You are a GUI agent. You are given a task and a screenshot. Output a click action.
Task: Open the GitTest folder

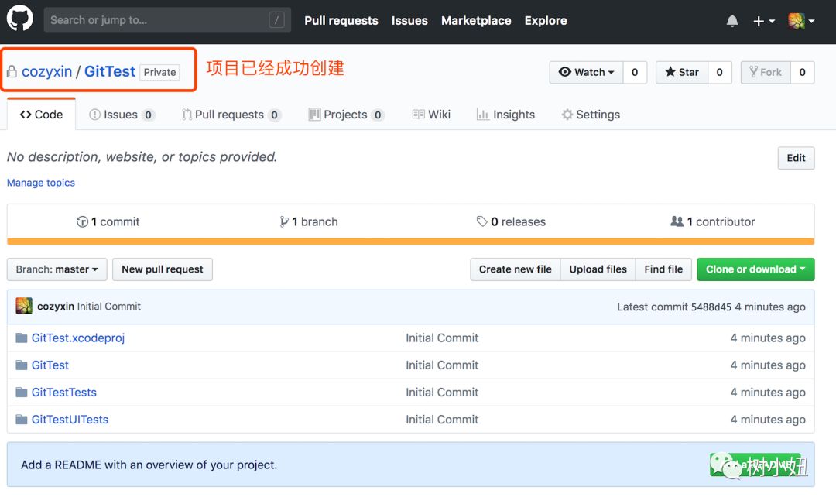(x=50, y=365)
